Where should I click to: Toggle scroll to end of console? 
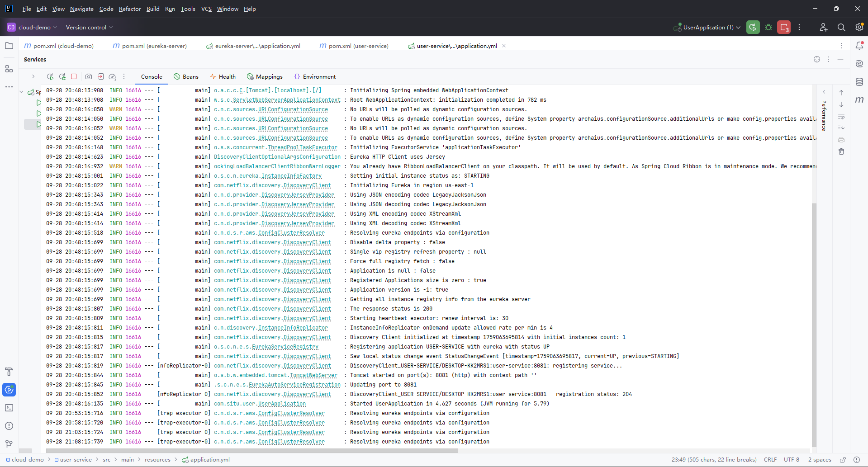coord(841,128)
